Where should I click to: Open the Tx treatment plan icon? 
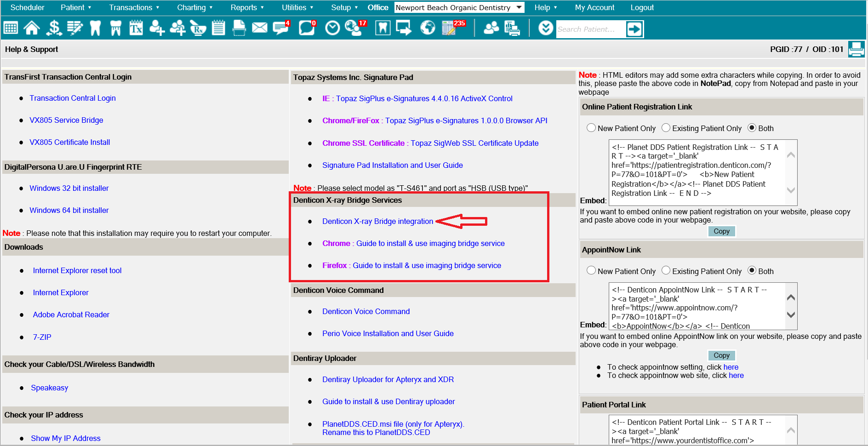136,28
